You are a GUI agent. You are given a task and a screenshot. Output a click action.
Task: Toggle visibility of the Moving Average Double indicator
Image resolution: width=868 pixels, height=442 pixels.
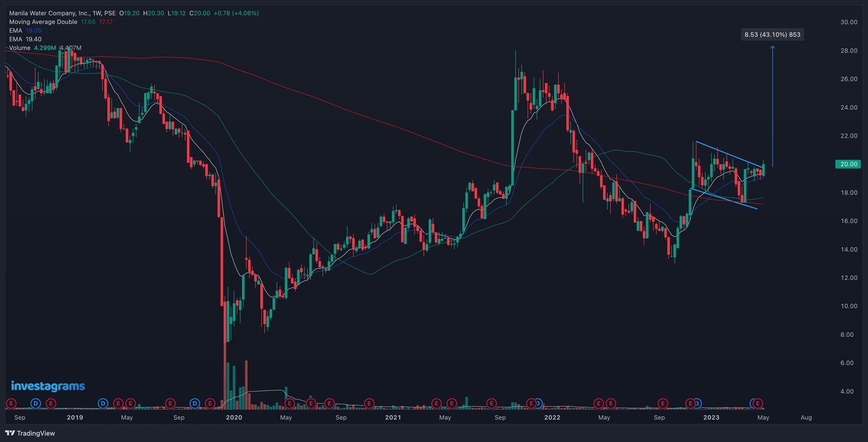(42, 22)
